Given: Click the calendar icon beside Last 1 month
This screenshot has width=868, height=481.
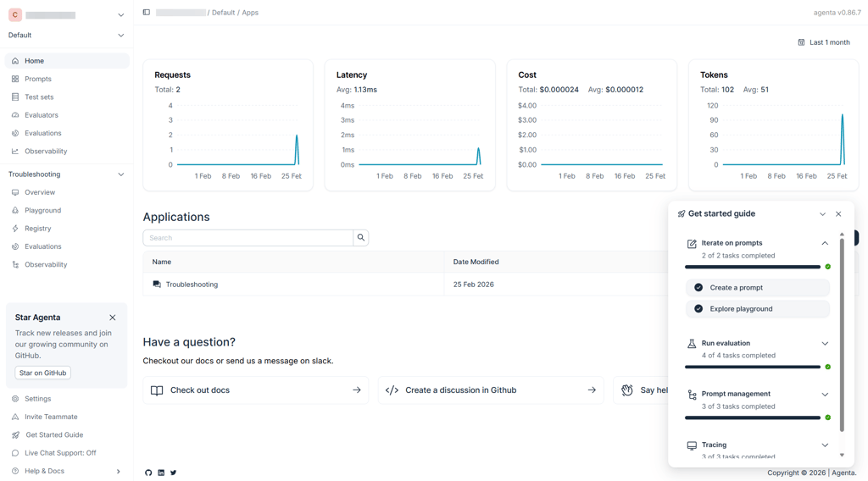Looking at the screenshot, I should coord(801,42).
